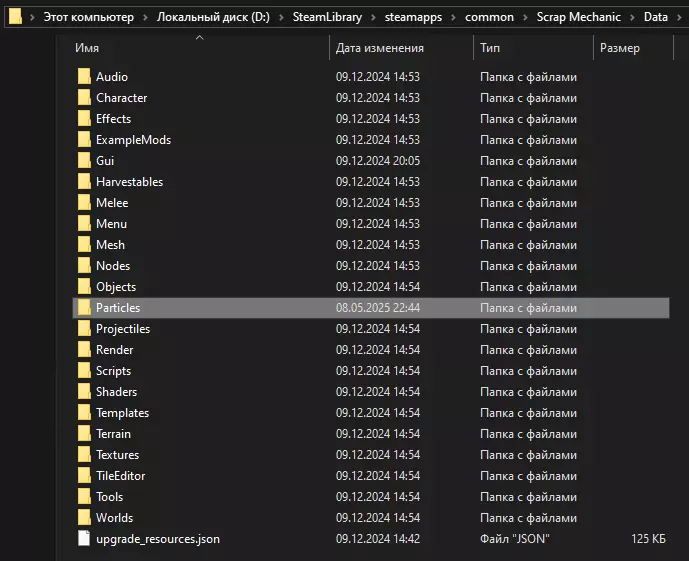Screen dimensions: 689x561
Task: Click the Textures folder icon
Action: click(84, 455)
